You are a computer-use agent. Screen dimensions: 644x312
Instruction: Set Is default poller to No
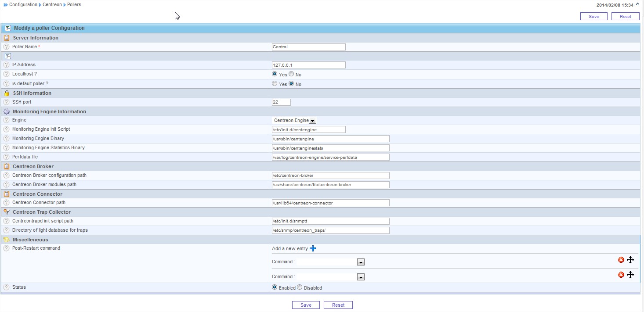(291, 83)
